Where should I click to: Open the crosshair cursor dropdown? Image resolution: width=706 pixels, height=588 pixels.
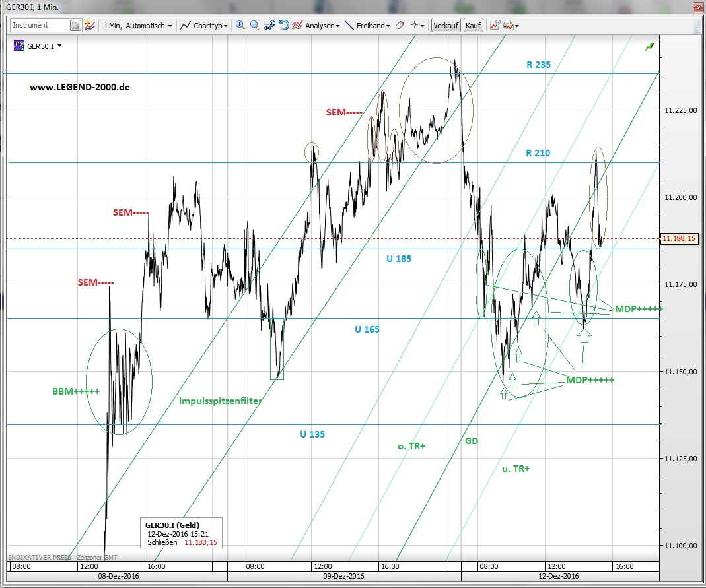coord(417,25)
